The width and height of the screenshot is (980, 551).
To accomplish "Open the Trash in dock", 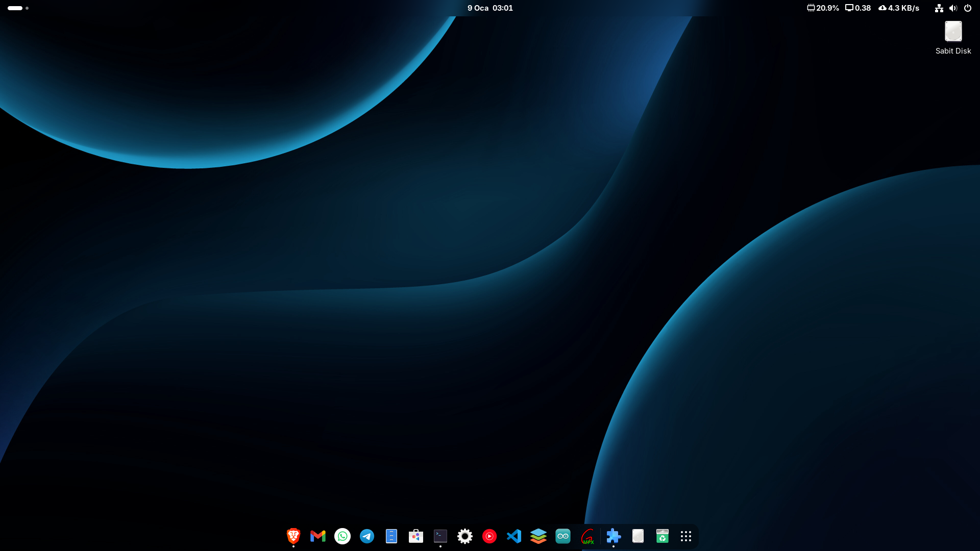I will 663,536.
